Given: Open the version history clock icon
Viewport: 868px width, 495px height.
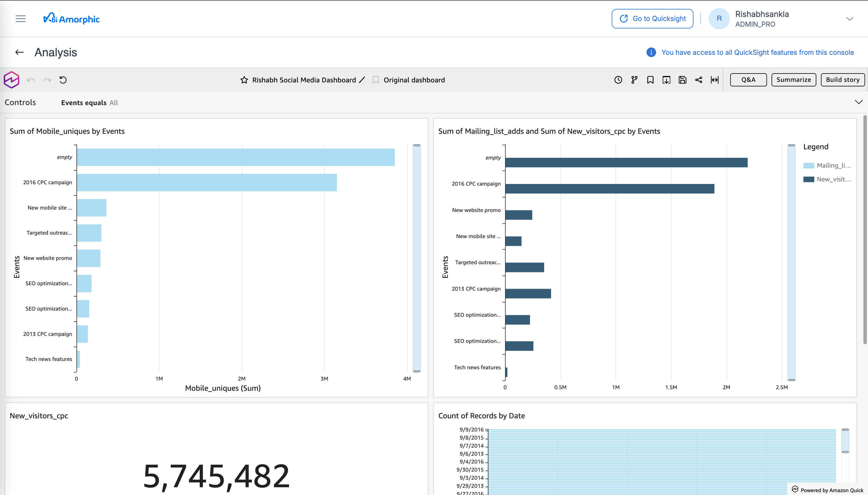Looking at the screenshot, I should [x=618, y=80].
